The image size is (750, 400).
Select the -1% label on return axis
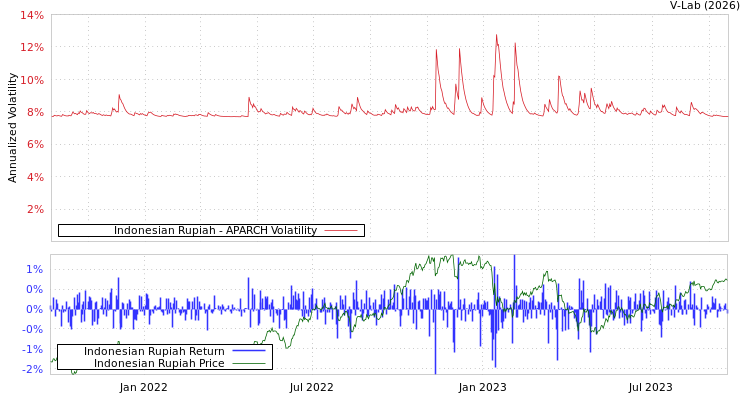32,349
